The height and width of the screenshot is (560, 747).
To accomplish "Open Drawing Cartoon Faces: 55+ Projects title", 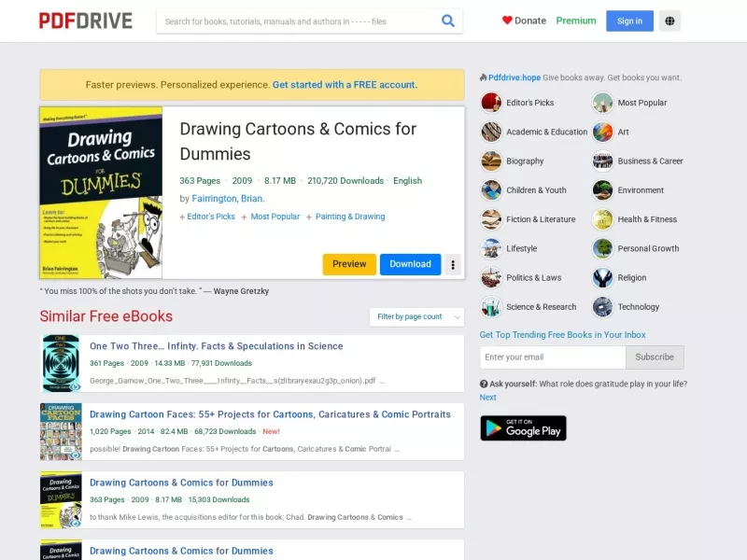I will point(270,414).
